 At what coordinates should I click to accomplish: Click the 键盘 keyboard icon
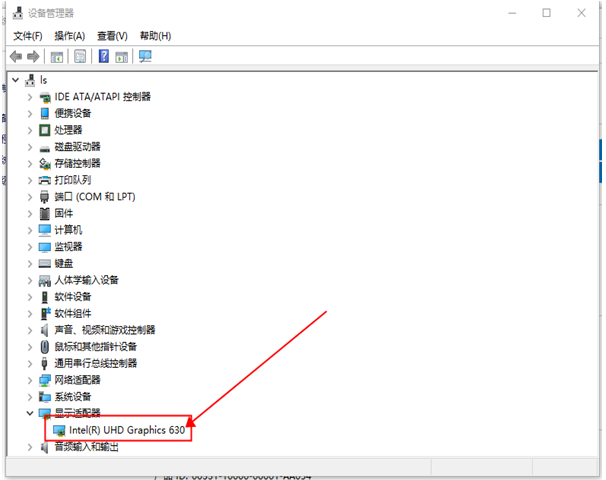point(45,264)
